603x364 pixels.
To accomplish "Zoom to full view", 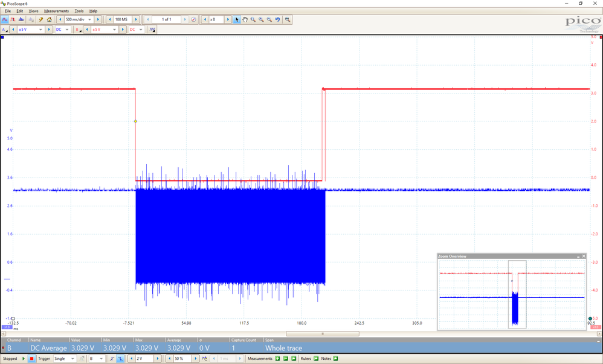I will point(287,19).
